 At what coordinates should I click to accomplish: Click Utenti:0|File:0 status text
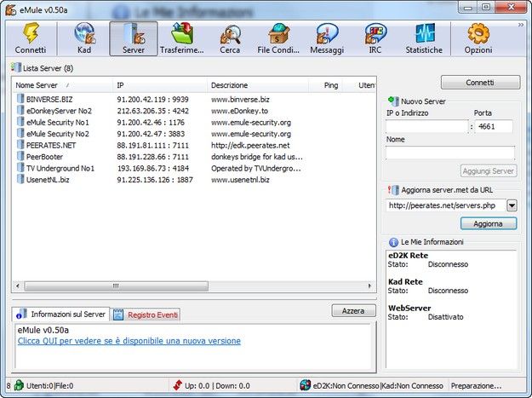point(50,386)
